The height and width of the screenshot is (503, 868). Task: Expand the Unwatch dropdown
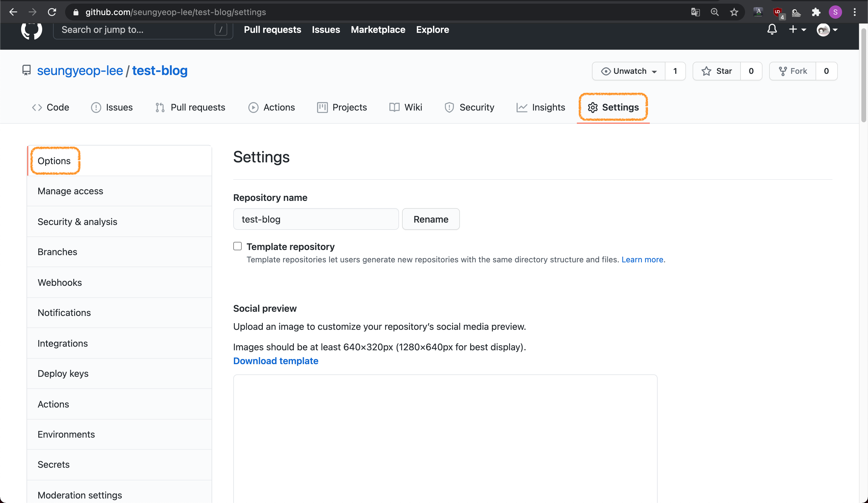point(629,71)
